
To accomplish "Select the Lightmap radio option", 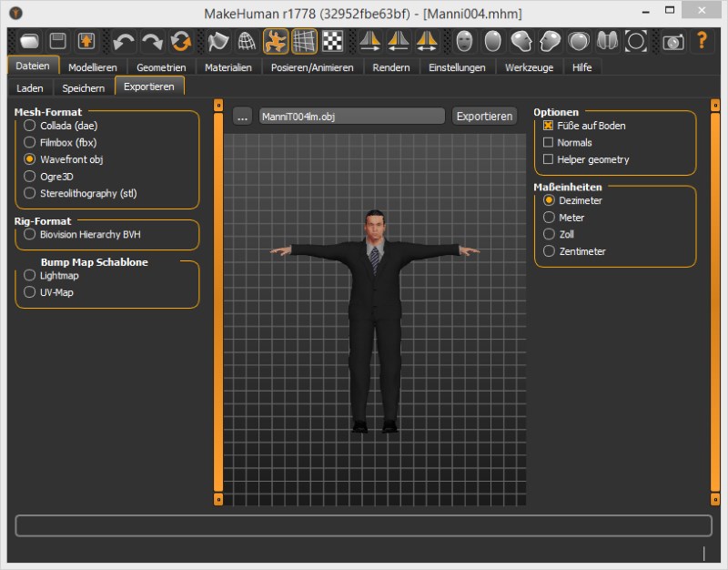I will point(51,276).
